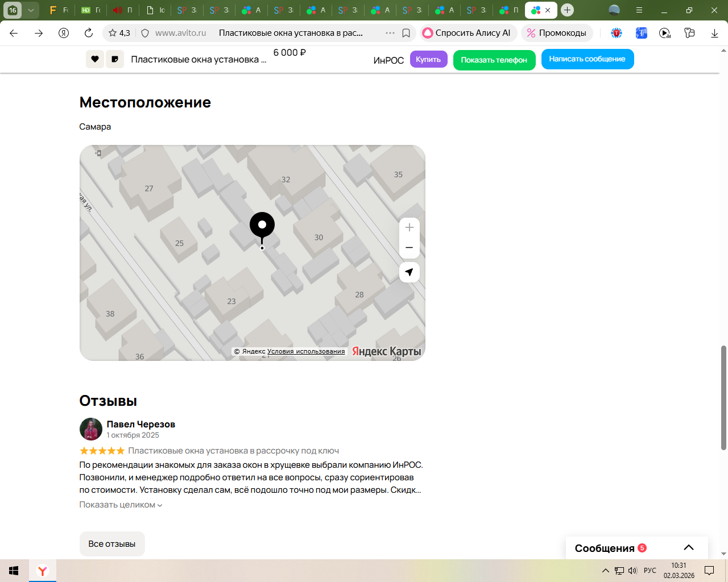Open the Промокоды button
The height and width of the screenshot is (582, 728).
(556, 33)
